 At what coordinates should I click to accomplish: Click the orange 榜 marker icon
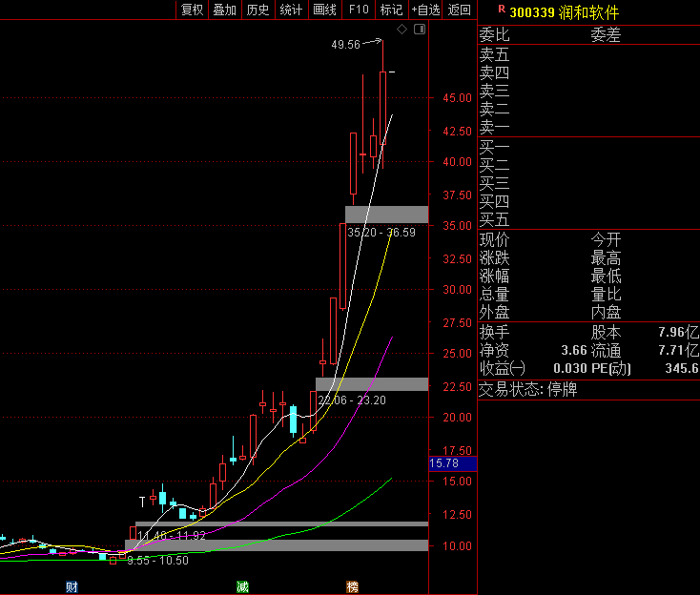click(x=352, y=587)
